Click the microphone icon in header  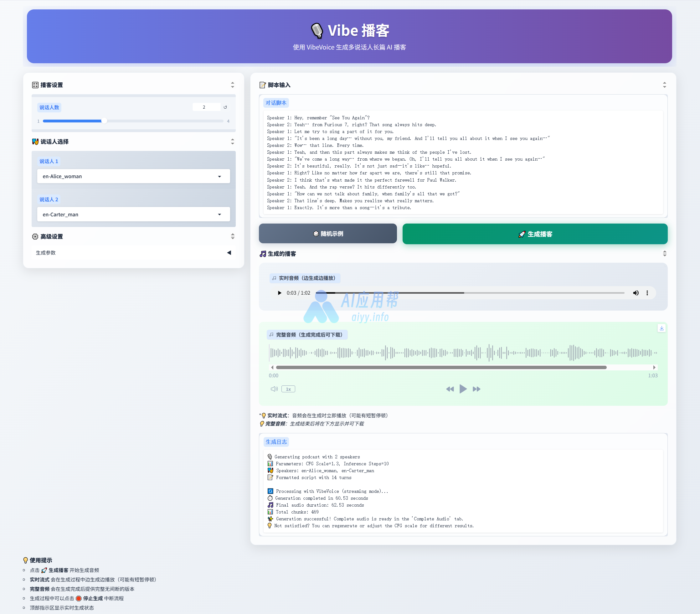(x=317, y=30)
